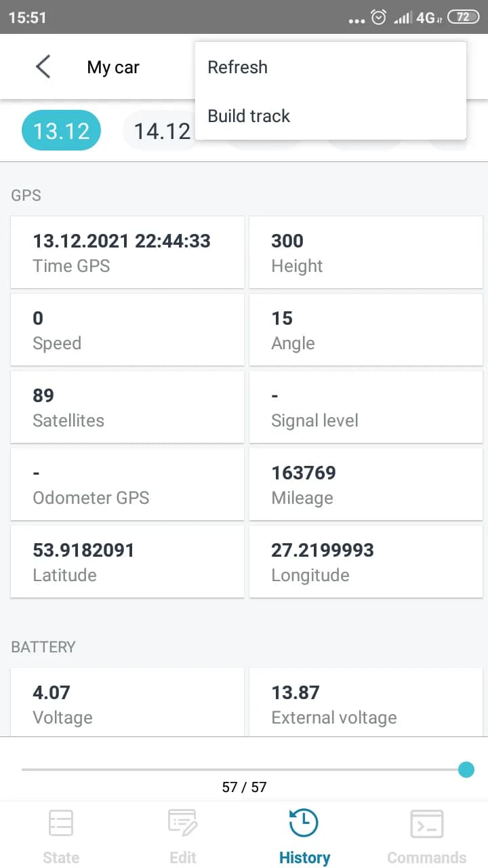
Task: Choose Build track menu option
Action: (x=249, y=116)
